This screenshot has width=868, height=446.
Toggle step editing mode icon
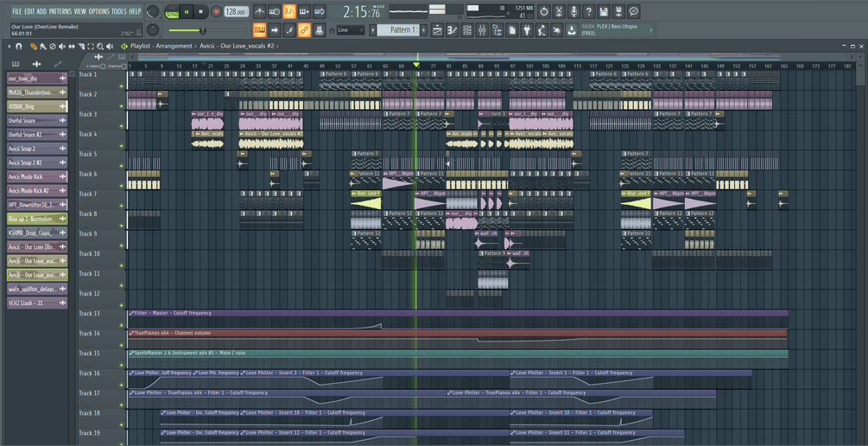click(289, 30)
